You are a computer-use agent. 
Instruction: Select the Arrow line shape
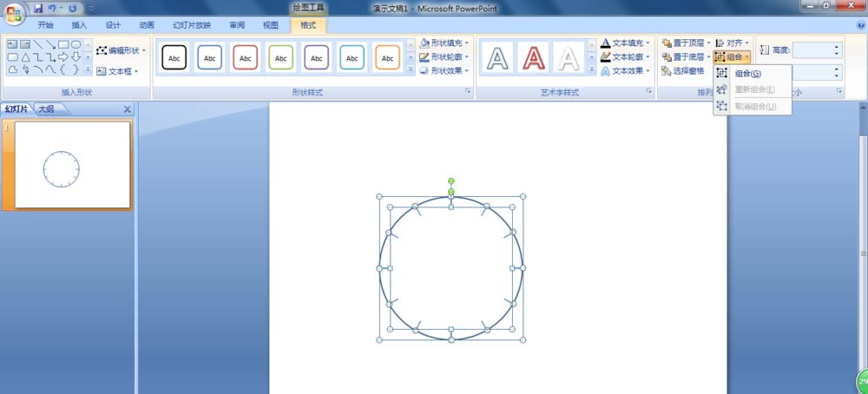50,44
